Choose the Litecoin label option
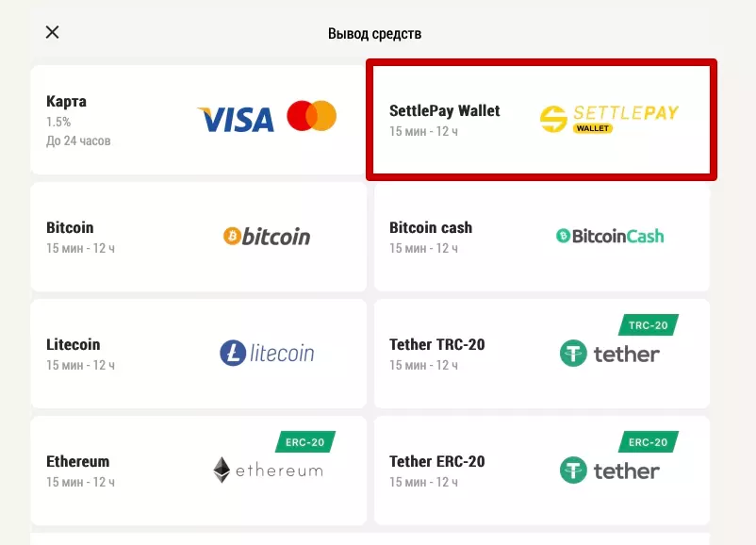This screenshot has width=756, height=545. point(73,345)
